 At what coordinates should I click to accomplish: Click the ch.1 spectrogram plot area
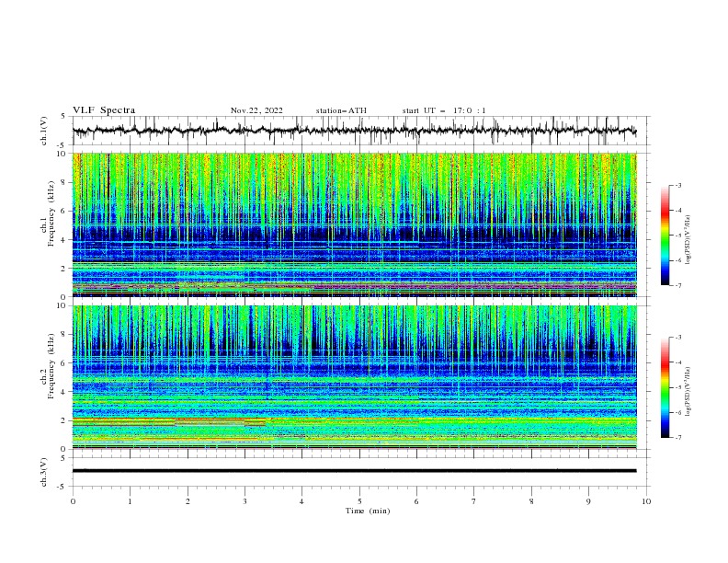(355, 224)
